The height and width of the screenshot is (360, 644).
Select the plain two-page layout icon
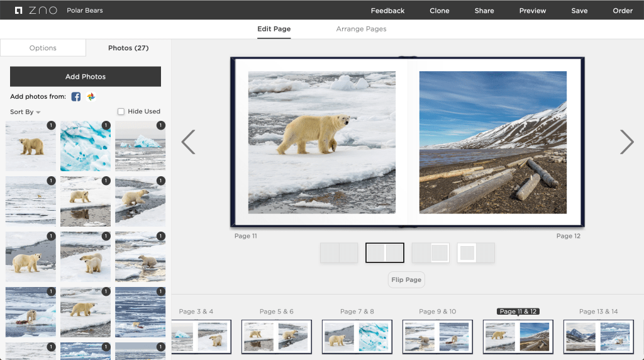pos(339,253)
